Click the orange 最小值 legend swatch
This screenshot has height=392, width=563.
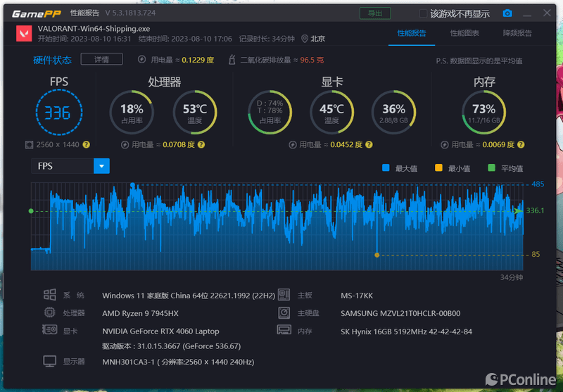[438, 167]
